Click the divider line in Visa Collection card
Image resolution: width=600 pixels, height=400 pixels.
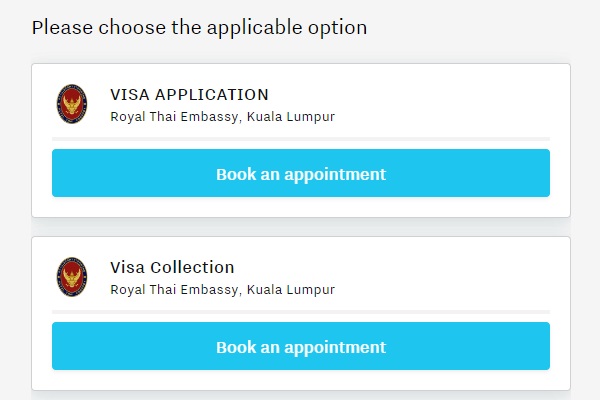300,312
